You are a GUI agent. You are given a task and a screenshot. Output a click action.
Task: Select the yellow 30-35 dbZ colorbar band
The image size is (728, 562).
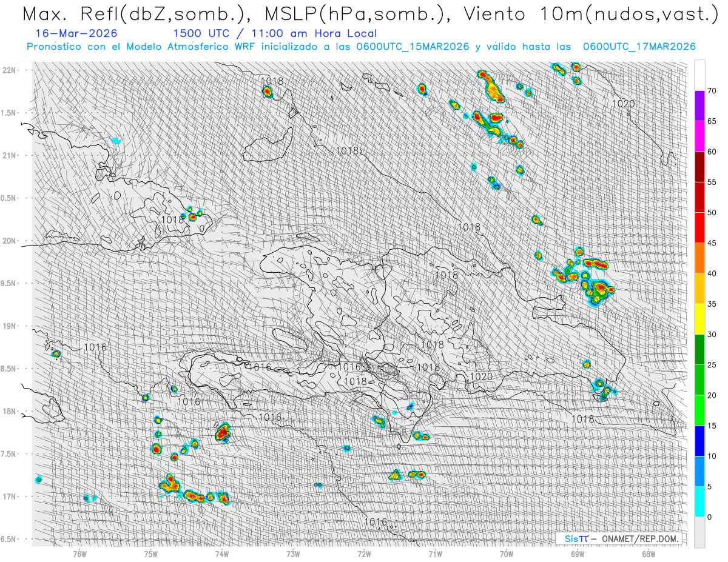699,319
